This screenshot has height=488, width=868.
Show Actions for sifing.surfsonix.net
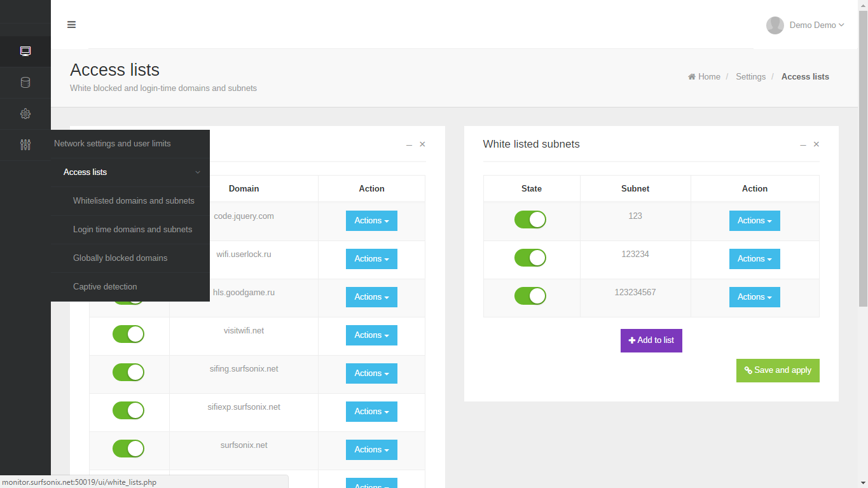pos(371,373)
